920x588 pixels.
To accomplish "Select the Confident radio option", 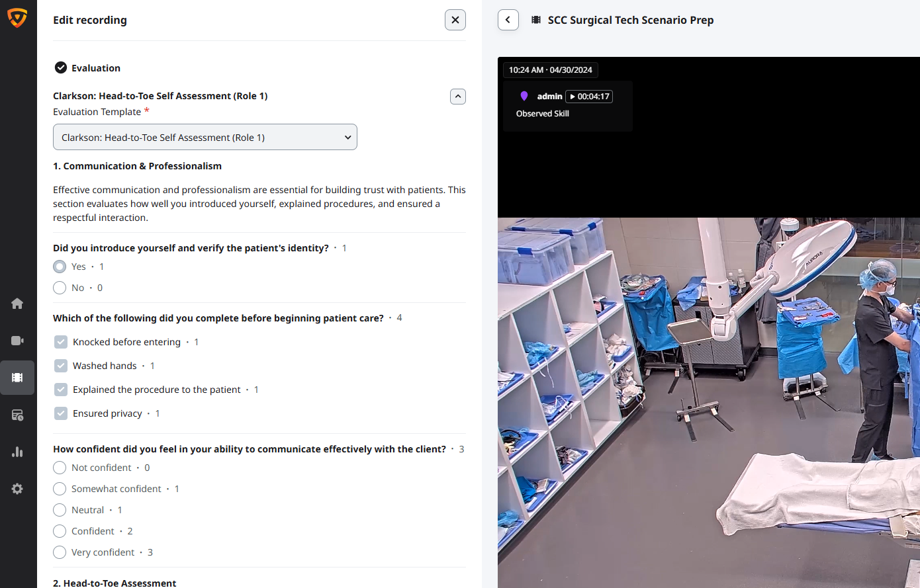I will click(60, 531).
